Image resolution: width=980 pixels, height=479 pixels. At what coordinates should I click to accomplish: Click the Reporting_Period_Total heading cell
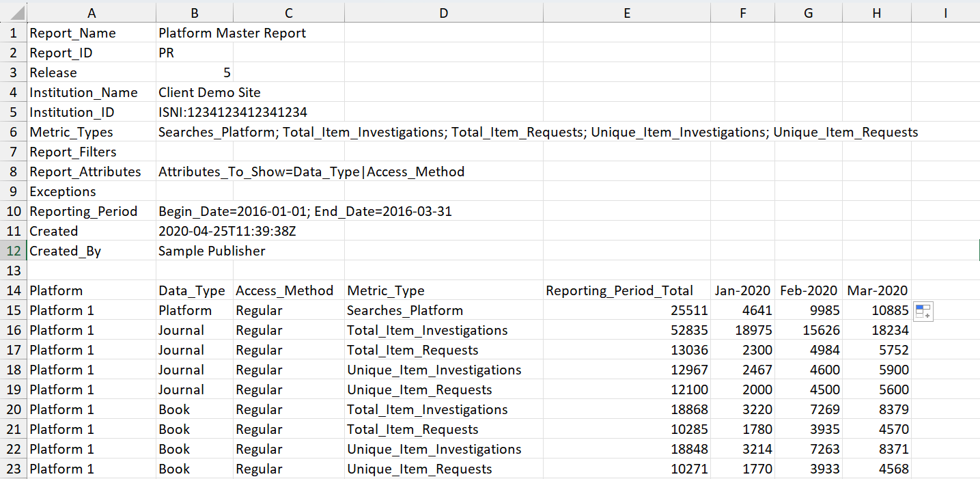(627, 290)
